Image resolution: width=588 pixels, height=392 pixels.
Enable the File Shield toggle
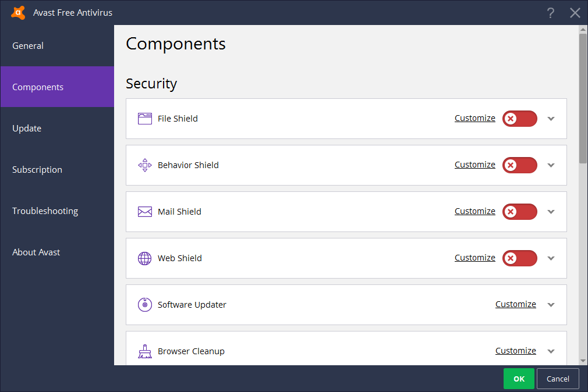pyautogui.click(x=519, y=118)
